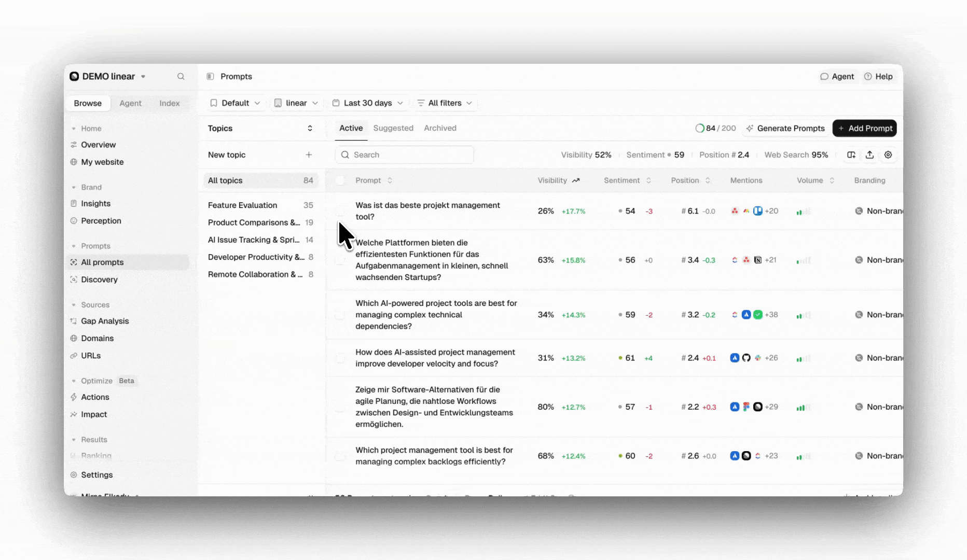The image size is (967, 560).
Task: Select the All topics row
Action: click(260, 180)
